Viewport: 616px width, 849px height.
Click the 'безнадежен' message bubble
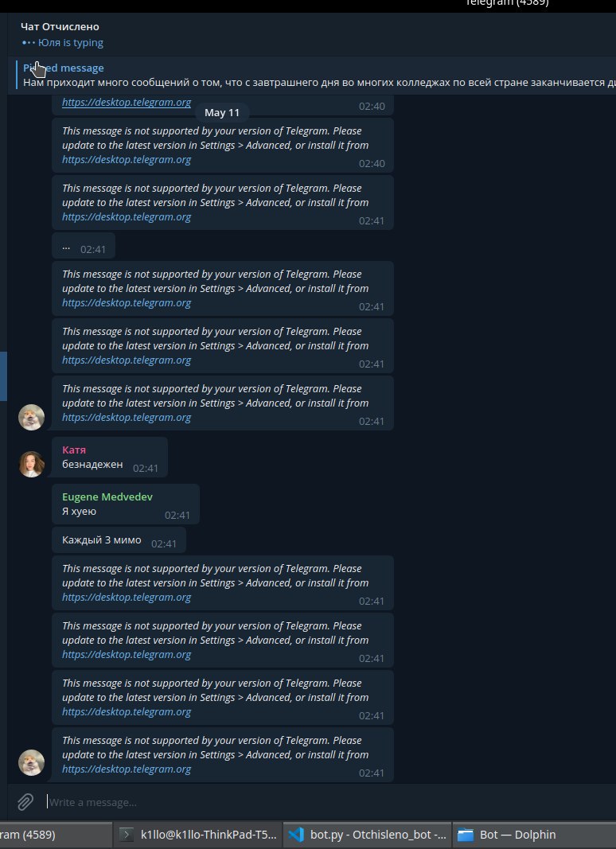tap(110, 457)
